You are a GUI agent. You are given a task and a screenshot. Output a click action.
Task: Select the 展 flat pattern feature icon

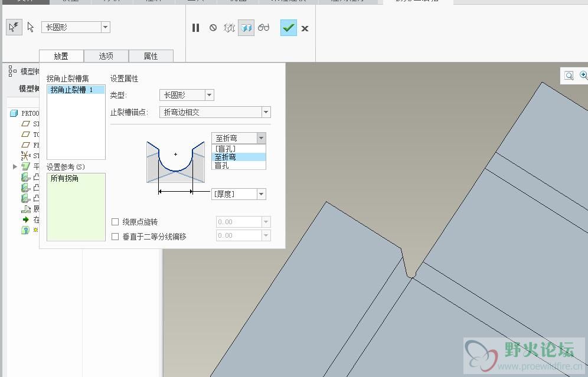pos(25,209)
